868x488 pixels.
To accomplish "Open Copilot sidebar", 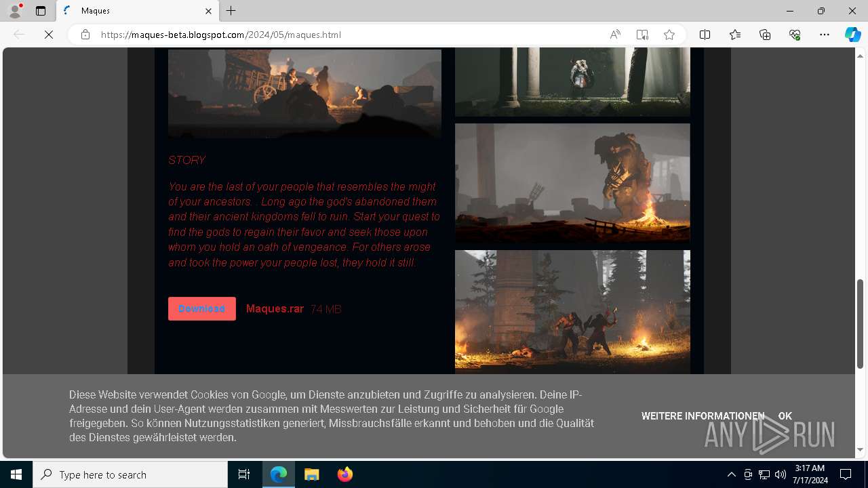I will pos(852,35).
